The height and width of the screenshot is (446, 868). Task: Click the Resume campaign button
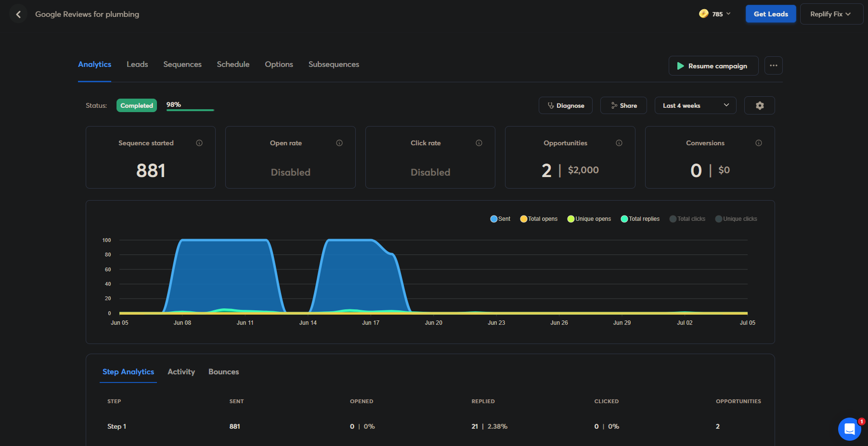pos(713,66)
